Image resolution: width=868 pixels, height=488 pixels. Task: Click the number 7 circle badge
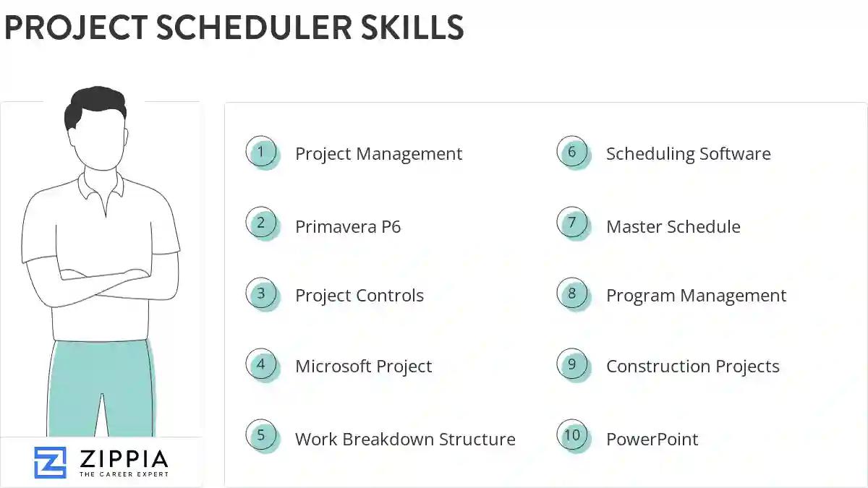pos(572,223)
